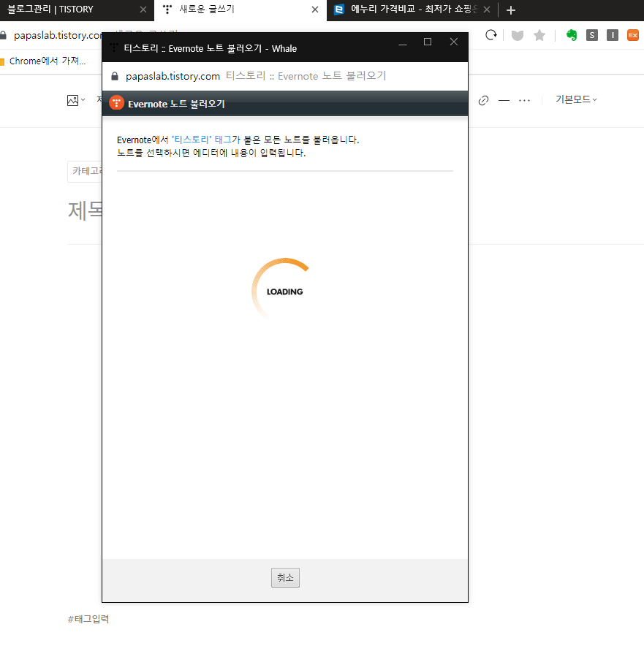Click the I extension icon

click(613, 35)
